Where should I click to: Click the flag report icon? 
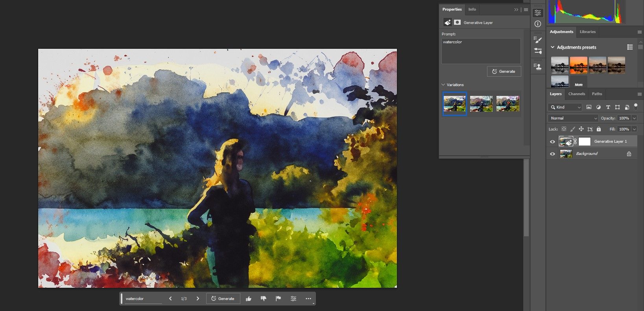(x=278, y=299)
